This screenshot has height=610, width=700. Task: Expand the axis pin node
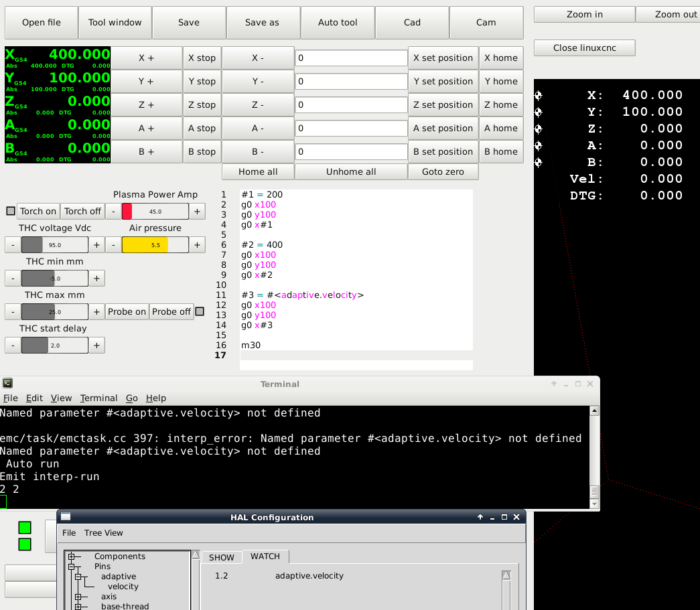point(78,597)
